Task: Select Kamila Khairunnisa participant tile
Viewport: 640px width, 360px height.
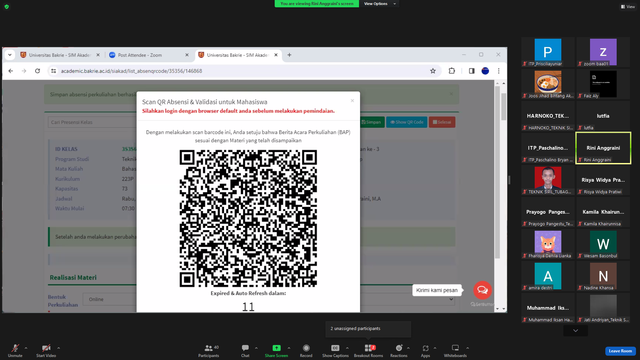Action: coord(603,212)
